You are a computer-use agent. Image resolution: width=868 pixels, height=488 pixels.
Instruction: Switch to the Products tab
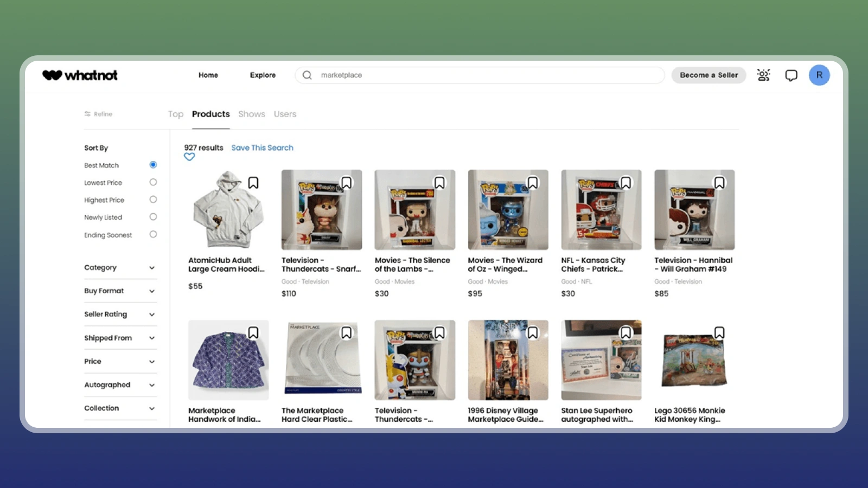pyautogui.click(x=211, y=114)
